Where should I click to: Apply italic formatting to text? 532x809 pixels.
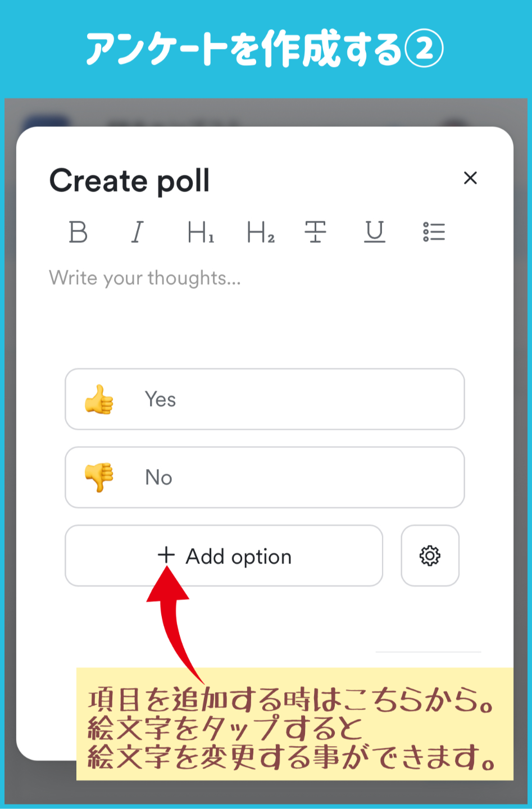[138, 231]
